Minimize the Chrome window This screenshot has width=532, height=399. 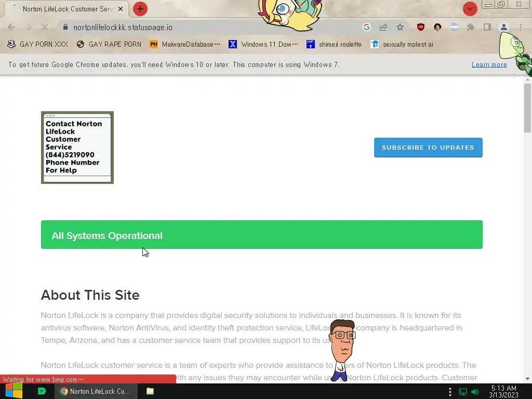[488, 5]
